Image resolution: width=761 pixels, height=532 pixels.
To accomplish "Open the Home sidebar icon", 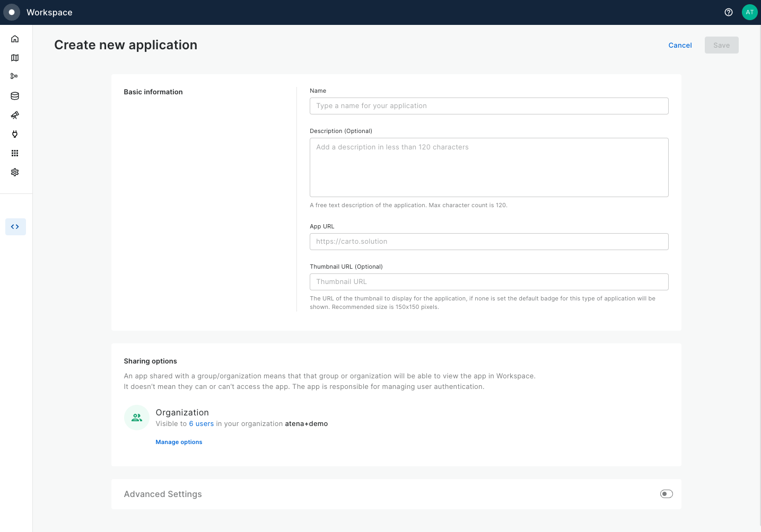I will tap(15, 39).
